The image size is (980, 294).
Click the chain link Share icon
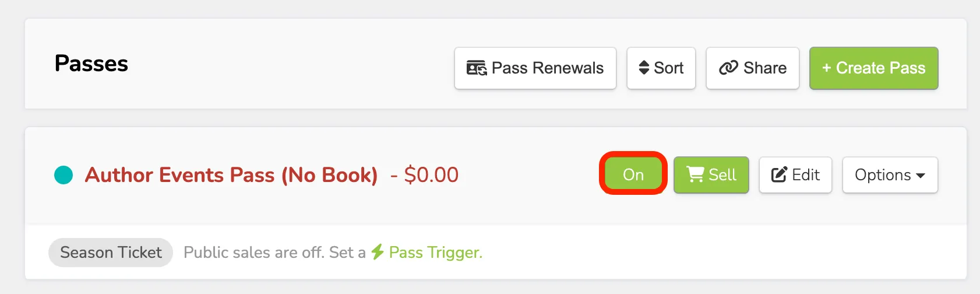click(728, 68)
